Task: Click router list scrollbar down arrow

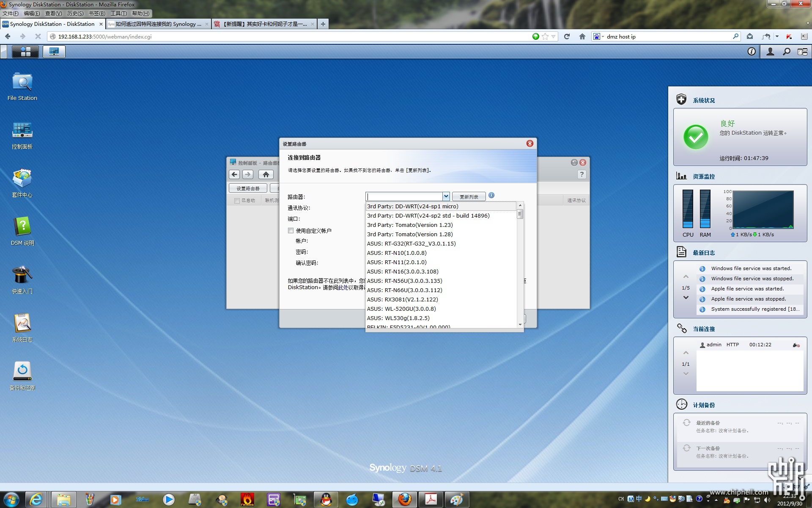Action: [520, 325]
